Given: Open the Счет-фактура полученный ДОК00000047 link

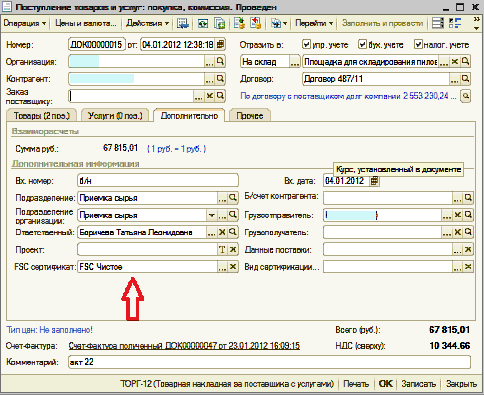Looking at the screenshot, I should (x=184, y=346).
